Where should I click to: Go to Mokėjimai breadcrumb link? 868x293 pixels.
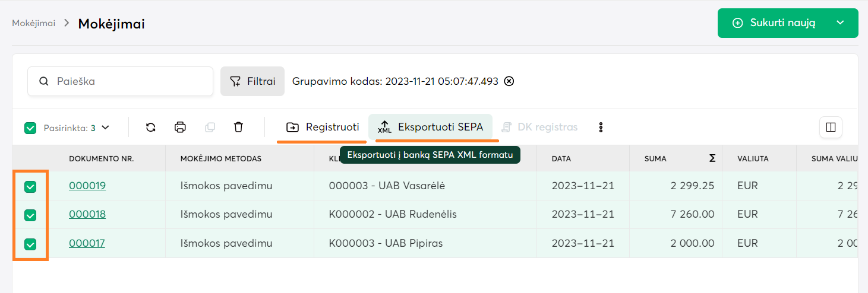click(x=34, y=23)
